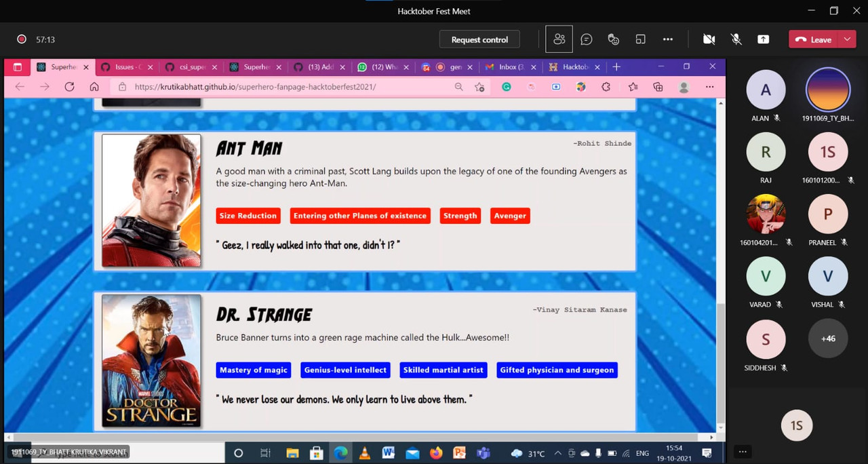Open the rooms/view layout icon
The width and height of the screenshot is (868, 464).
pos(640,39)
